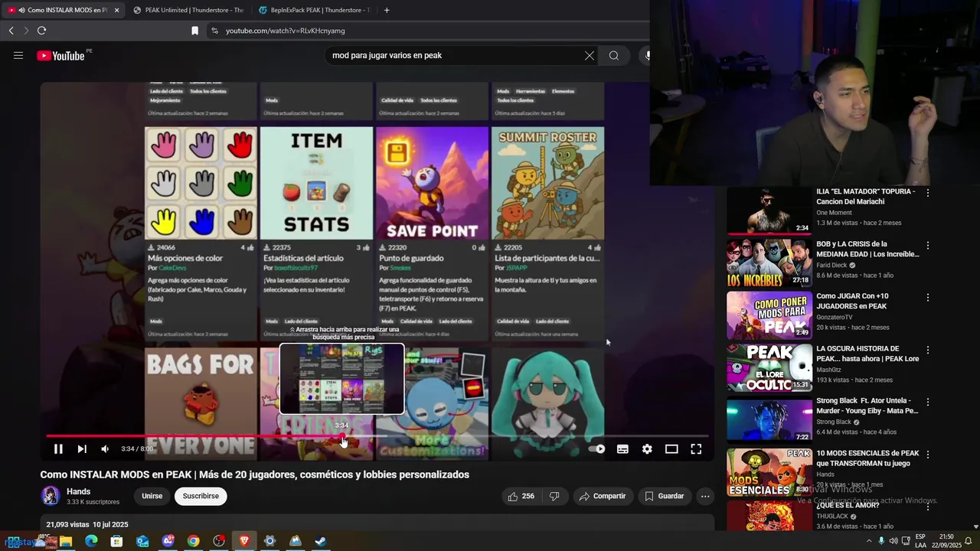This screenshot has width=980, height=551.
Task: Go to YouTube home via logo
Action: point(60,55)
